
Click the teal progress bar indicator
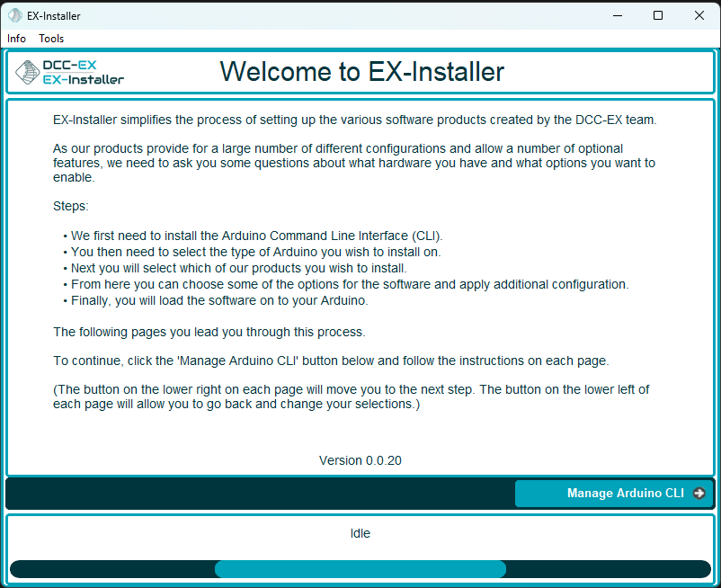click(360, 569)
